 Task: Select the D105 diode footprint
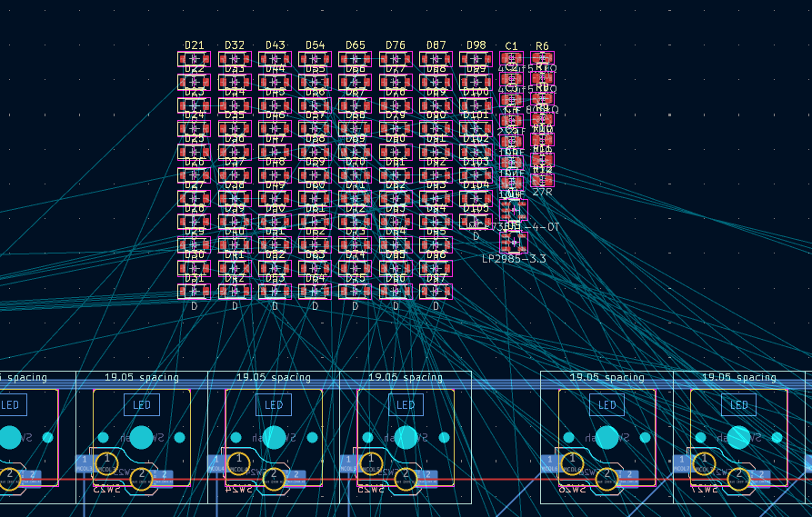pyautogui.click(x=476, y=222)
